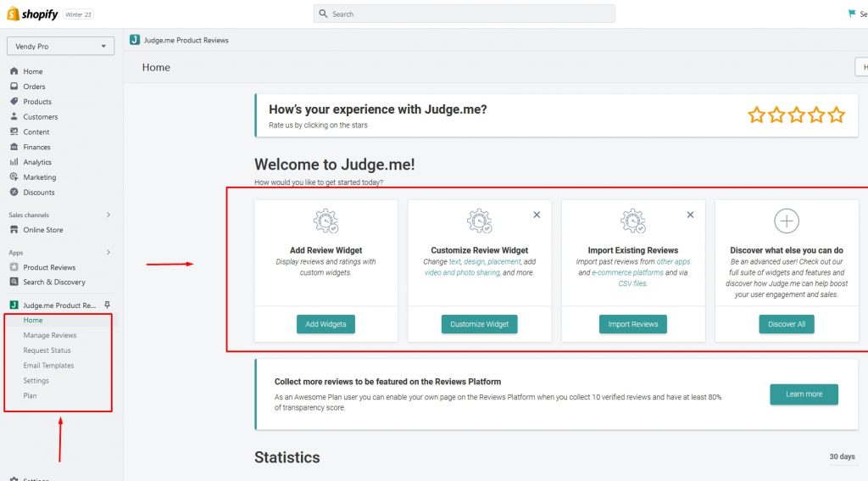Rate Judge.me three stars

point(797,115)
